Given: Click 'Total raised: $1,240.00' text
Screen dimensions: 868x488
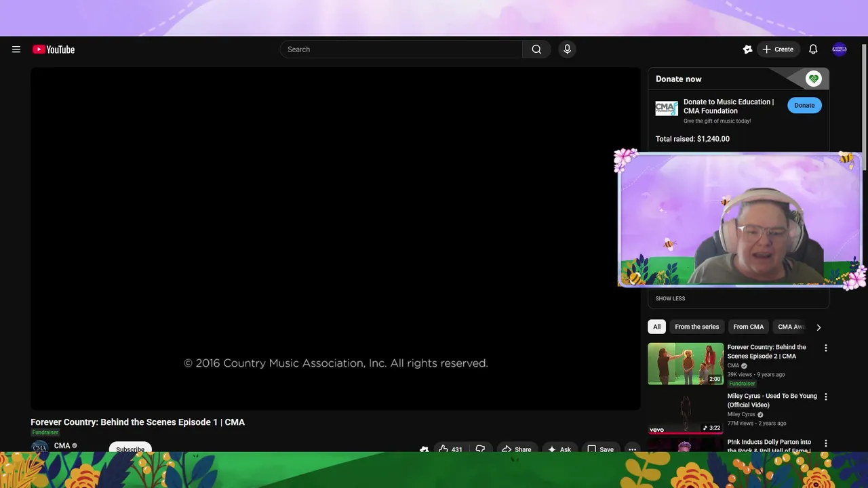Looking at the screenshot, I should click(x=692, y=139).
